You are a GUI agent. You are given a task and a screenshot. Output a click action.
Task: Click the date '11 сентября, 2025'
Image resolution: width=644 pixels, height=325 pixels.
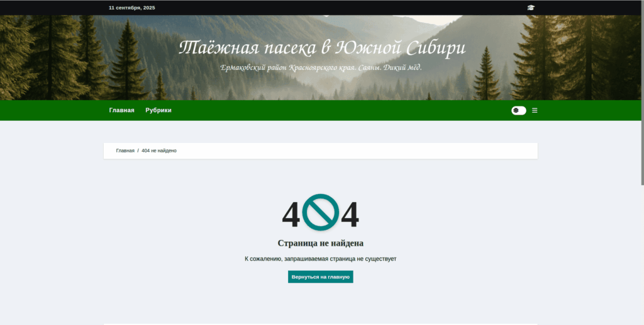click(x=131, y=8)
